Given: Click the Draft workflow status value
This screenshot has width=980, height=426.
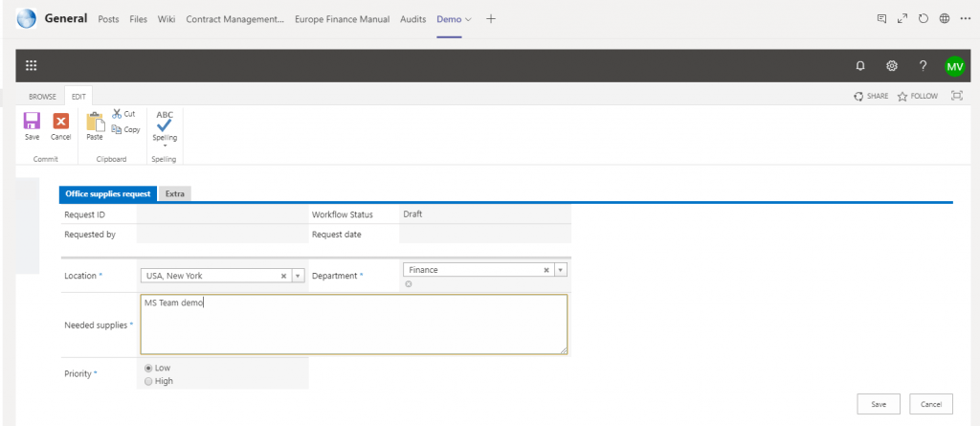Looking at the screenshot, I should click(412, 213).
